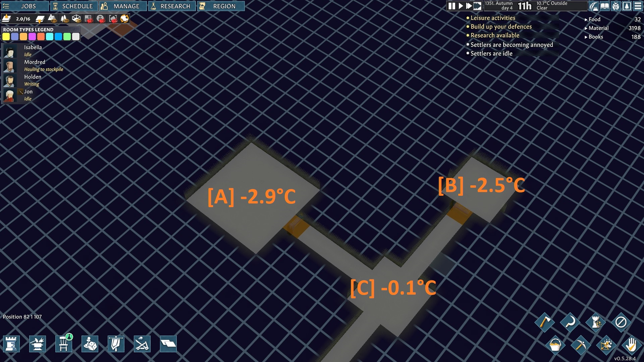
Task: Expand the Material resource category
Action: pyautogui.click(x=598, y=28)
